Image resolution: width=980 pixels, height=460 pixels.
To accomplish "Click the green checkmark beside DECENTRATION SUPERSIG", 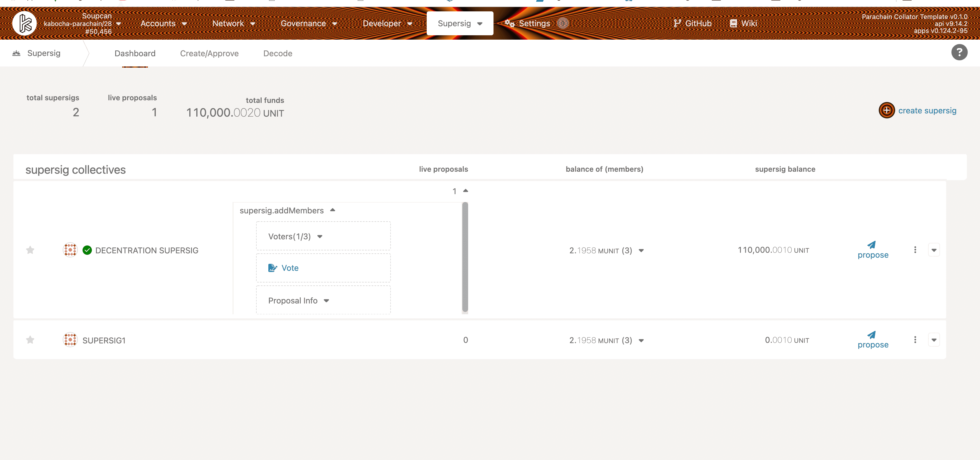I will 87,250.
